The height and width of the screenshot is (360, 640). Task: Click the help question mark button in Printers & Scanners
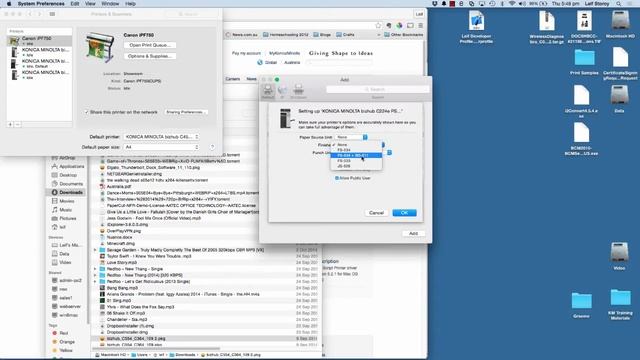212,147
